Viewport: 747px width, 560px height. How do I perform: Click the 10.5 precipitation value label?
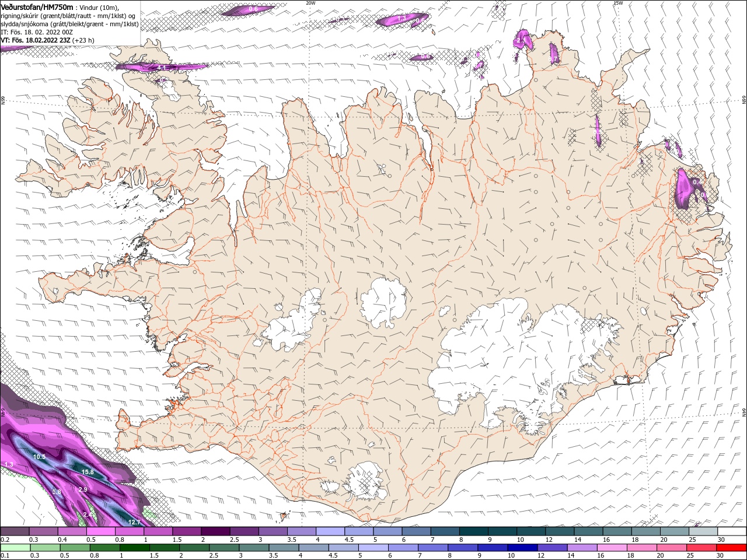39,457
